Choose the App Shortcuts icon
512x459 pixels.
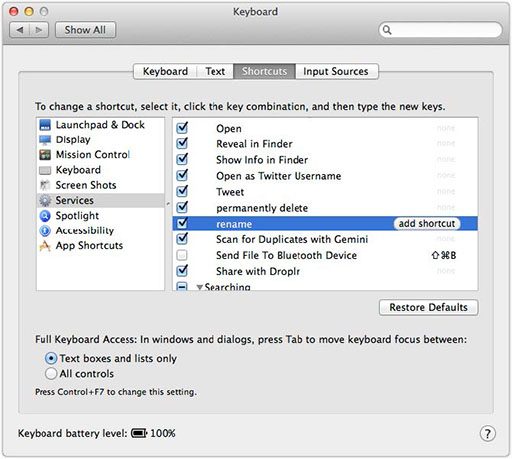[x=45, y=246]
